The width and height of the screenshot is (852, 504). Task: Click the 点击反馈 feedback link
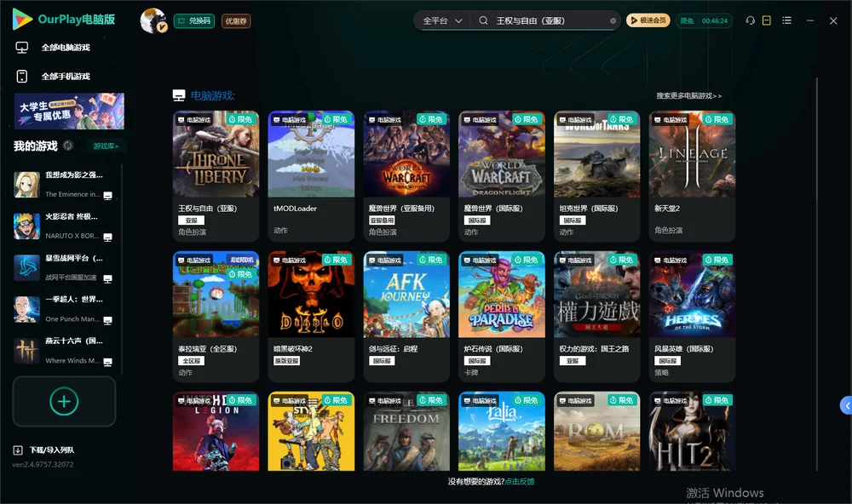[520, 481]
